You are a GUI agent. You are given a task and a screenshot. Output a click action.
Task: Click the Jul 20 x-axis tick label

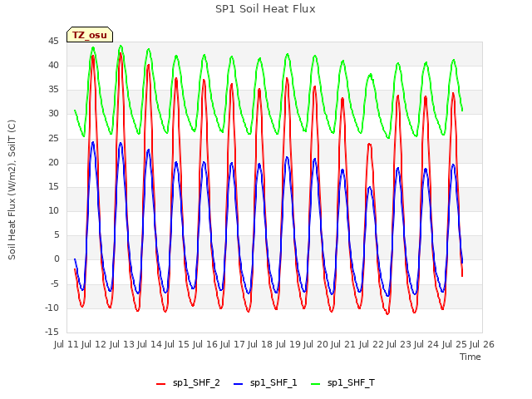316,344
